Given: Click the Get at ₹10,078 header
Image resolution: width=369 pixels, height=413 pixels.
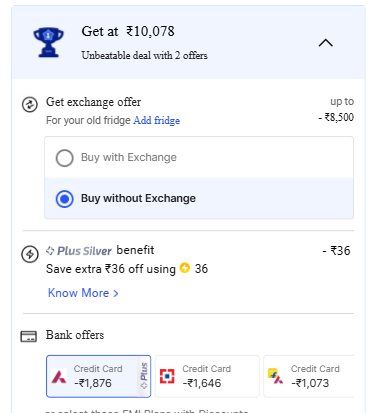Looking at the screenshot, I should point(128,32).
